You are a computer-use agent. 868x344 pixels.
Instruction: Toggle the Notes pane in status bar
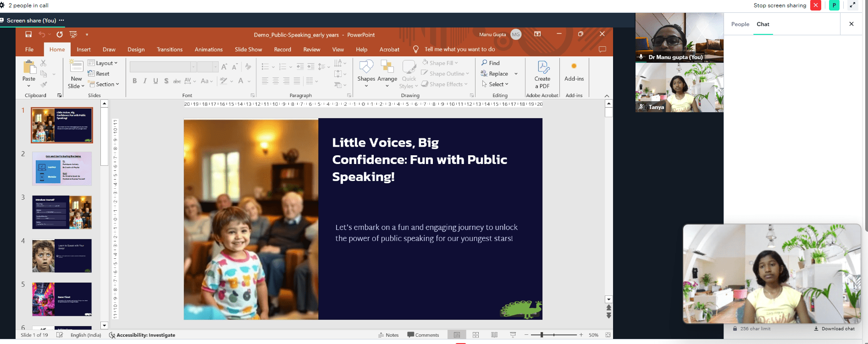388,335
